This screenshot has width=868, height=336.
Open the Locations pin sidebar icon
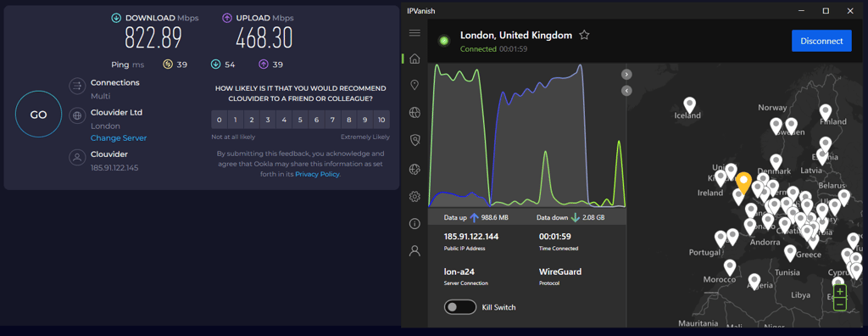tap(415, 85)
